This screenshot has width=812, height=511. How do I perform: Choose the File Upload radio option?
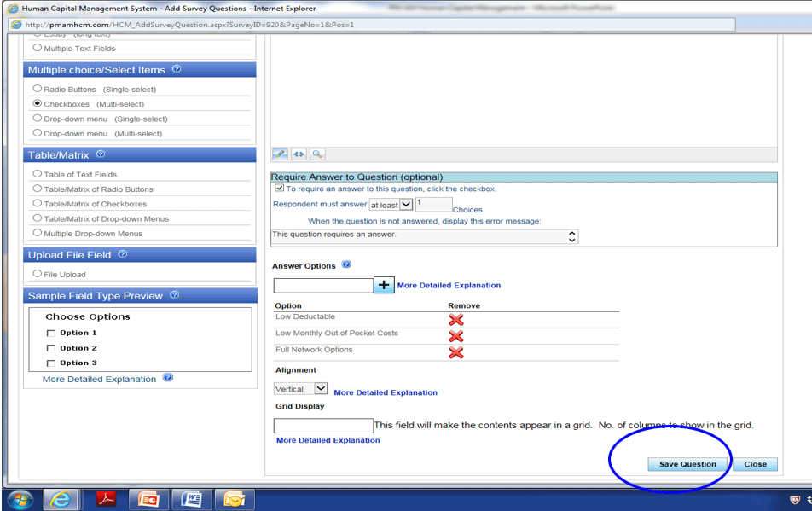tap(37, 274)
